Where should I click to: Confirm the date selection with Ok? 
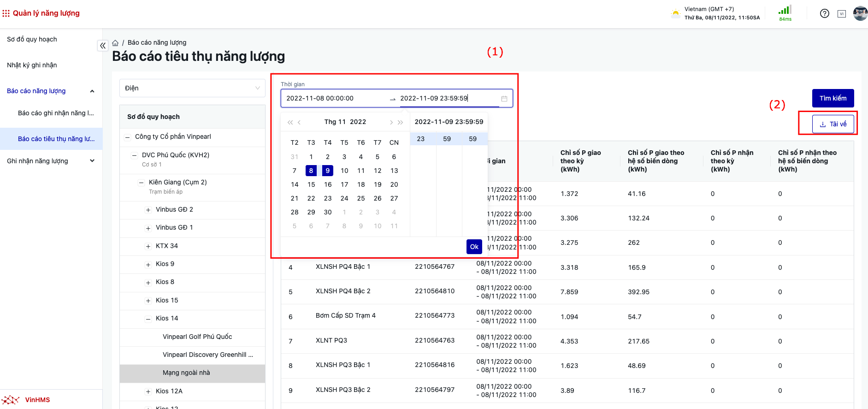tap(474, 247)
